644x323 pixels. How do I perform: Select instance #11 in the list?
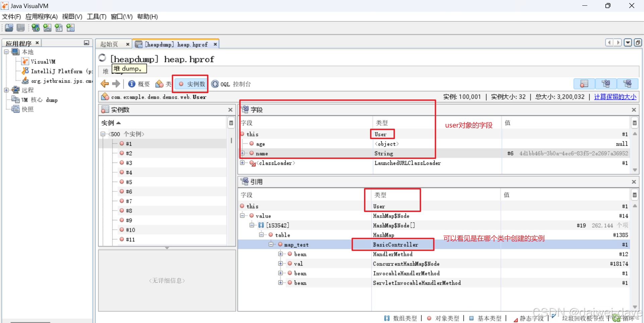[x=130, y=239]
